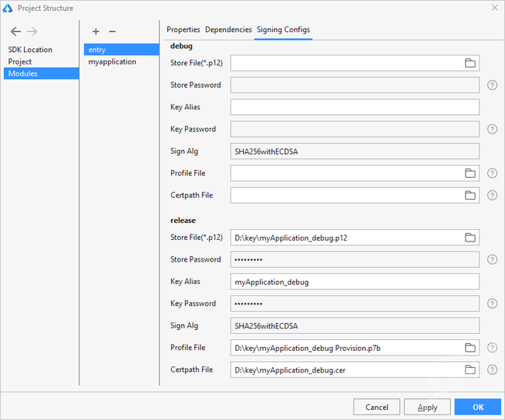
Task: Open help for debug Certpath File
Action: click(x=492, y=195)
